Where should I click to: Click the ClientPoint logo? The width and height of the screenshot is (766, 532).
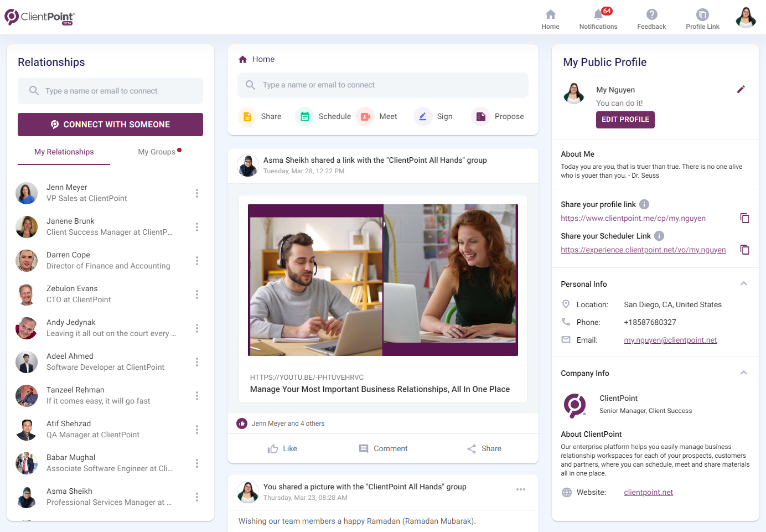click(40, 17)
